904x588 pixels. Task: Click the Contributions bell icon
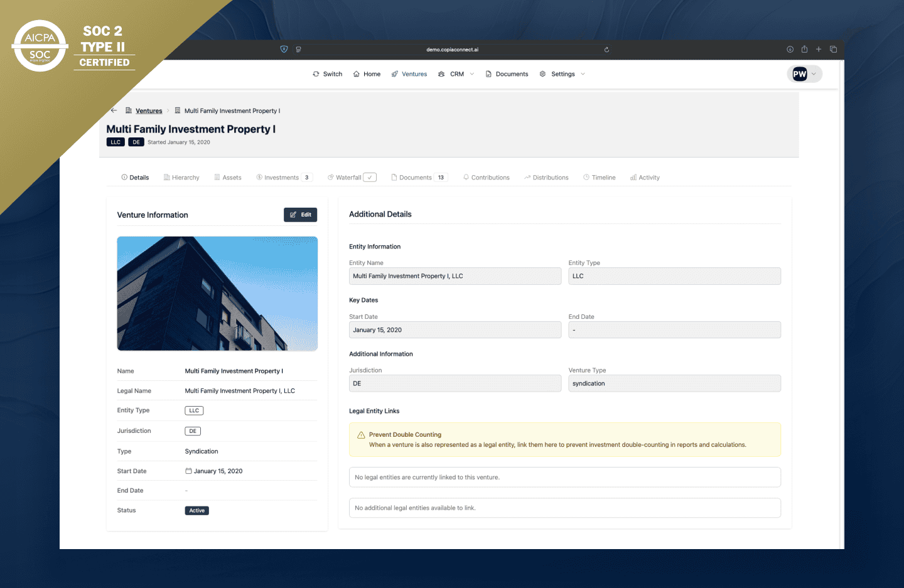[466, 177]
